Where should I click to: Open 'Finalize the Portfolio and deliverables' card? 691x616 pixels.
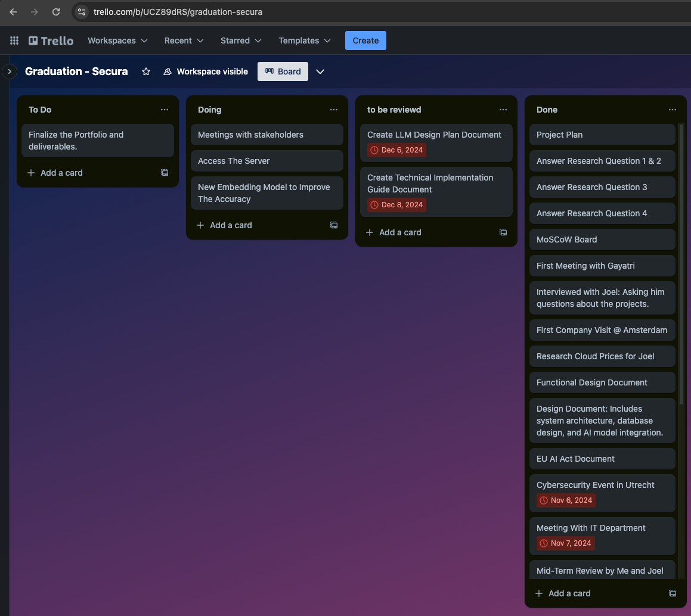(x=98, y=141)
